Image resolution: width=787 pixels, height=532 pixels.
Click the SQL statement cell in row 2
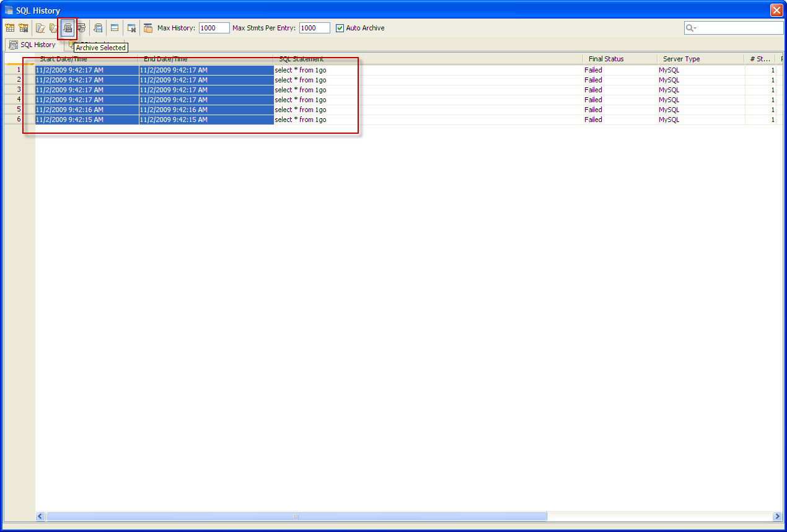pos(428,80)
